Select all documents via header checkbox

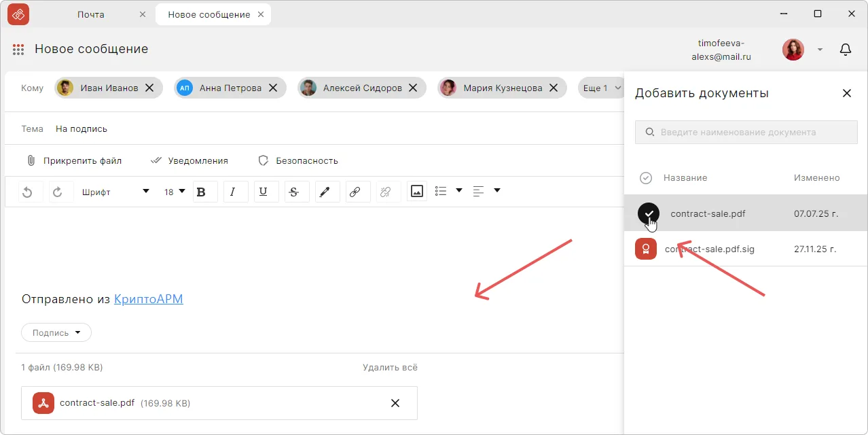tap(646, 178)
